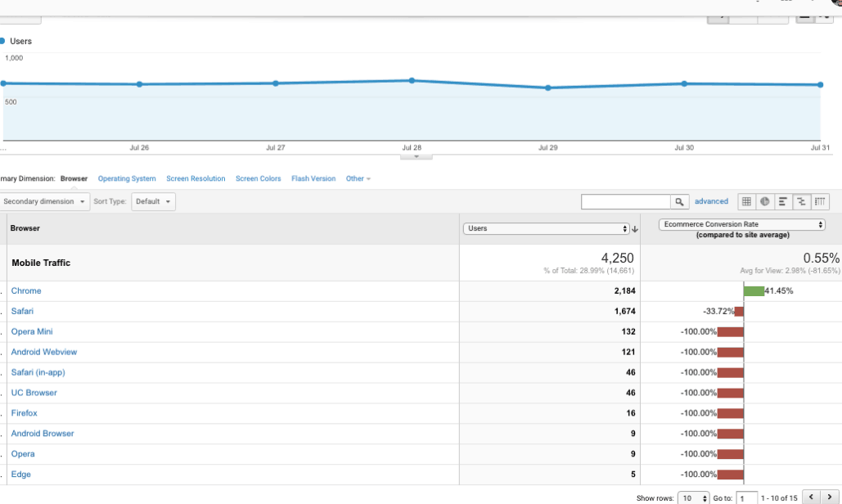Expand the Show rows count selector
Viewport: 842px width, 504px height.
tap(693, 498)
